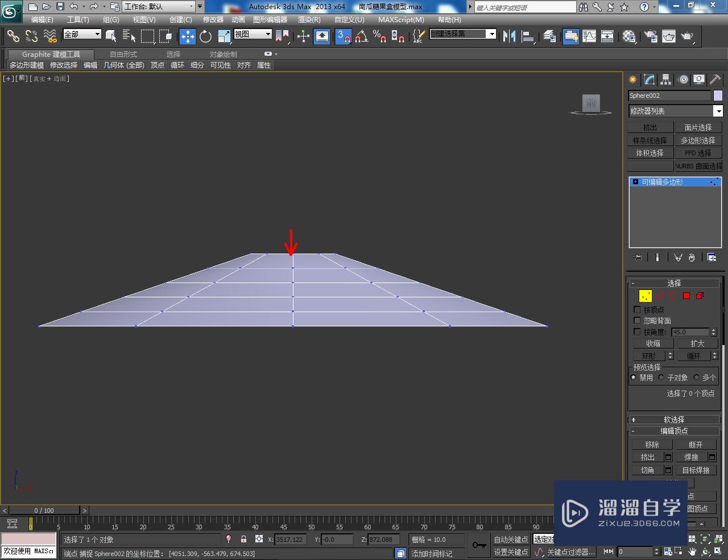Enable the 按角度 checkbox

coord(637,331)
